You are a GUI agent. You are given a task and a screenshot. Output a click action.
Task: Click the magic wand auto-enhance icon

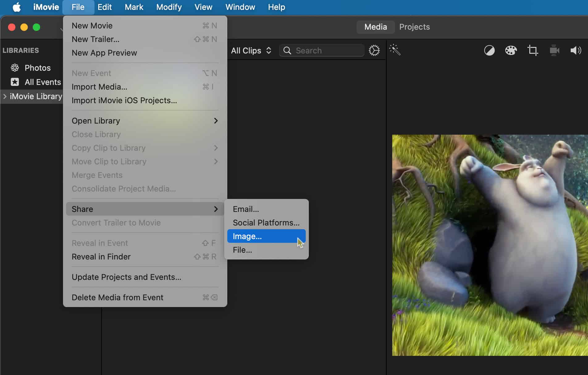click(x=395, y=50)
